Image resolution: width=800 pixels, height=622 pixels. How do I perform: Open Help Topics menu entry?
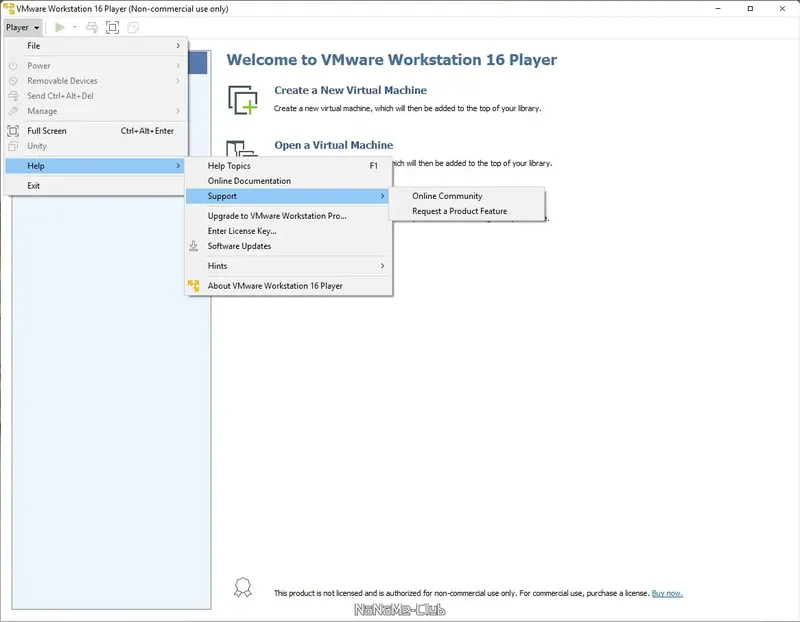pos(289,166)
